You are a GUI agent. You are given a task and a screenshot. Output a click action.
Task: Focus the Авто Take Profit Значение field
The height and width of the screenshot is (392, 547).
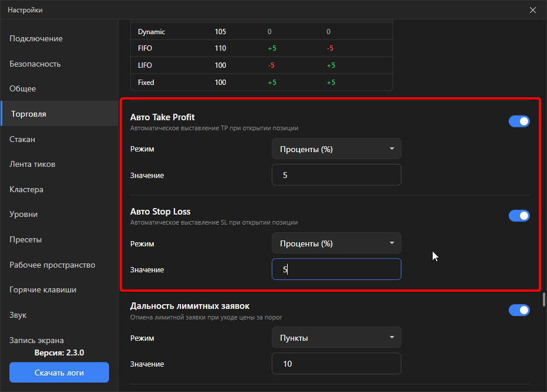pyautogui.click(x=337, y=174)
